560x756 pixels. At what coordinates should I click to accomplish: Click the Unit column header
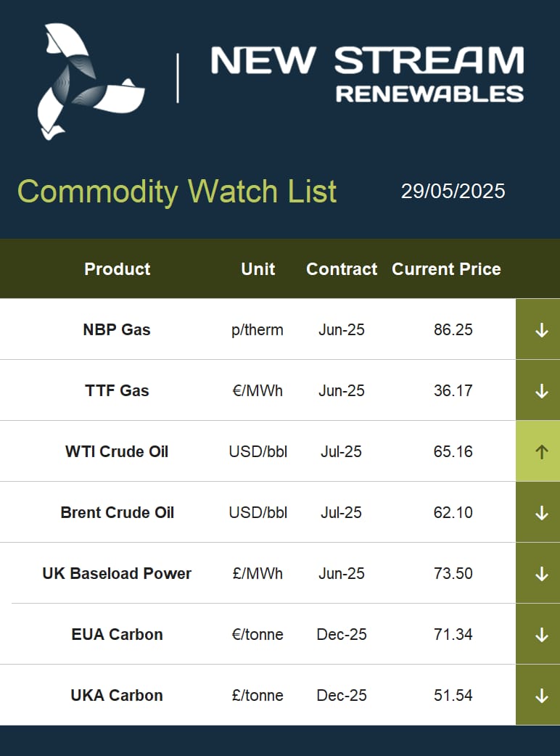258,269
